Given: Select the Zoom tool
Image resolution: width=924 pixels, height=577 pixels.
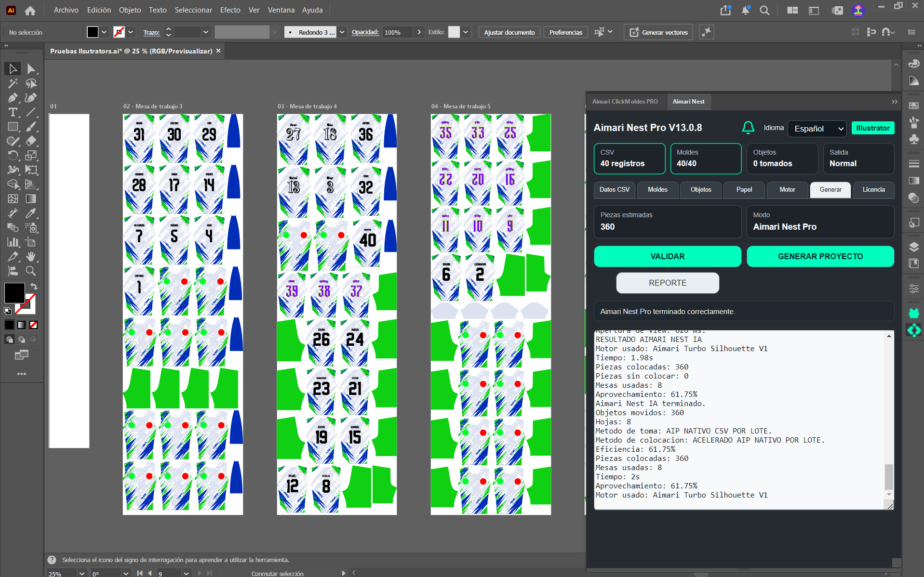Looking at the screenshot, I should click(x=31, y=271).
